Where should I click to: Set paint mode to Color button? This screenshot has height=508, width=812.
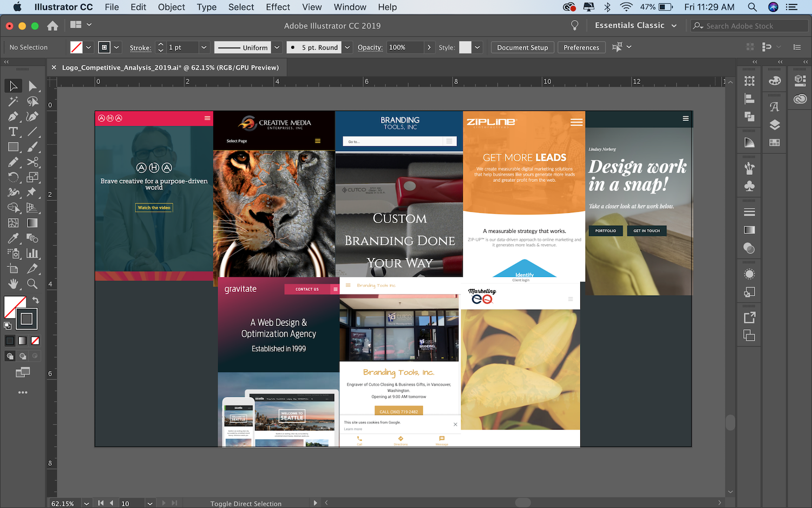tap(10, 341)
